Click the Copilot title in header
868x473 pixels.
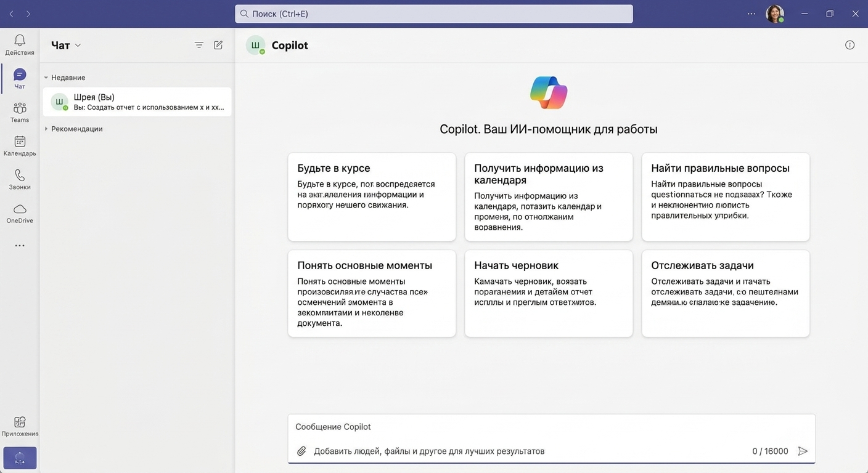click(x=290, y=45)
